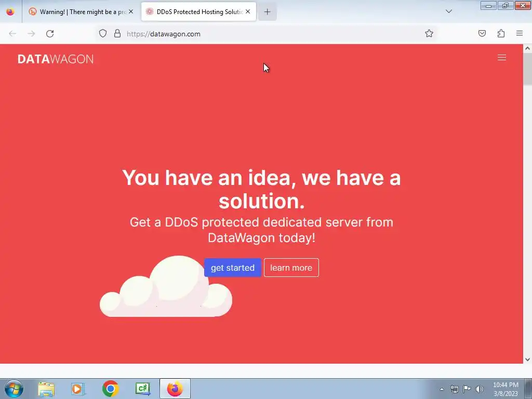
Task: Open the tracking protection shield icon
Action: tap(103, 33)
